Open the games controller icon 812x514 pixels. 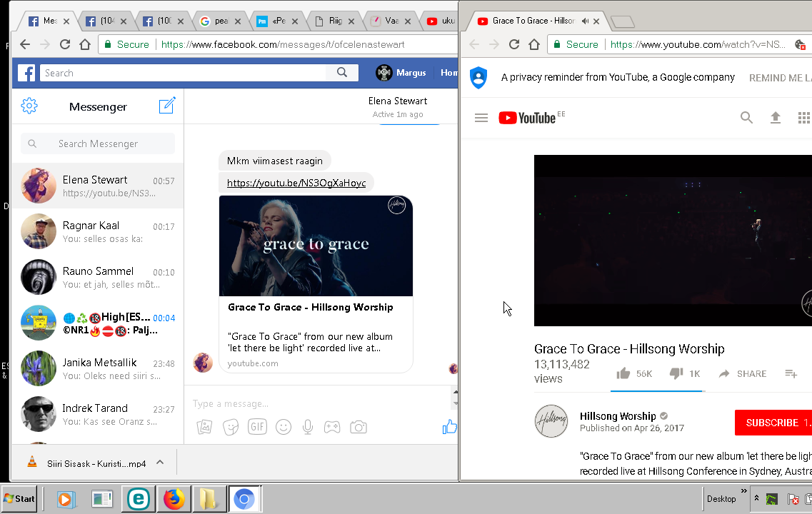[332, 427]
